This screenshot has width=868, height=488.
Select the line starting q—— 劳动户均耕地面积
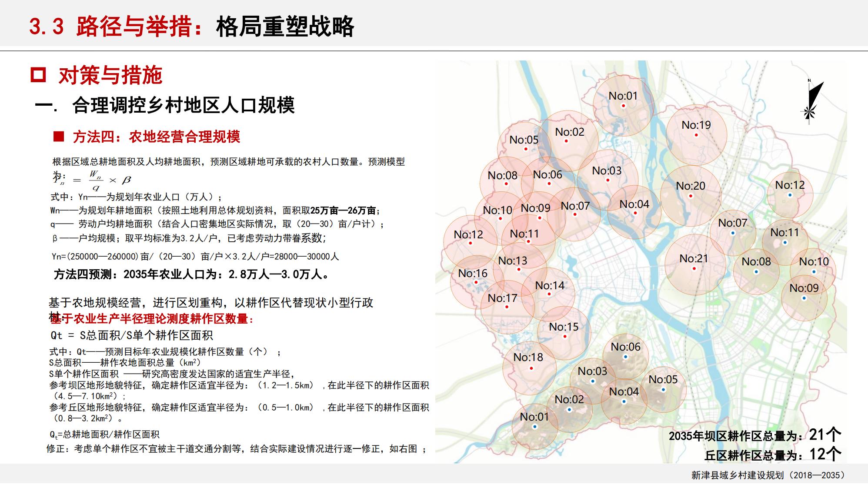[x=217, y=224]
